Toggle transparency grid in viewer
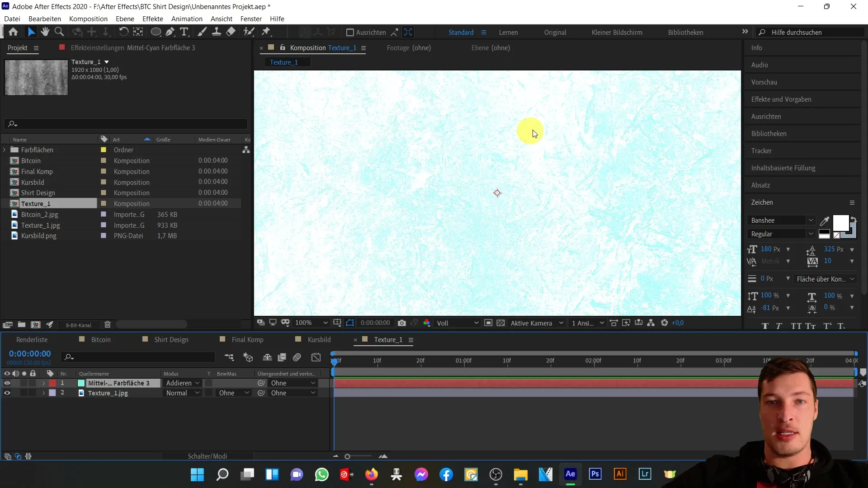The height and width of the screenshot is (488, 868). 500,323
